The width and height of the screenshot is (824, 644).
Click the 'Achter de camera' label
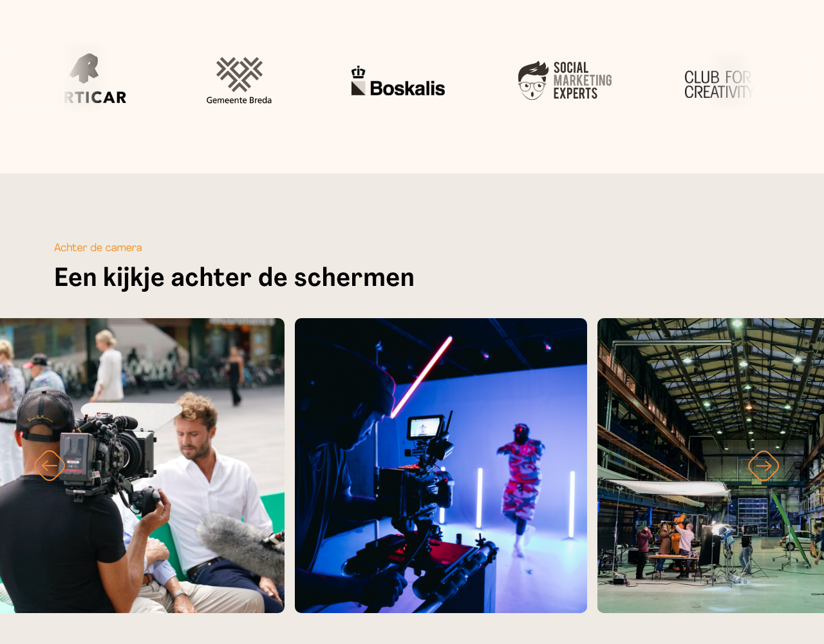tap(98, 247)
